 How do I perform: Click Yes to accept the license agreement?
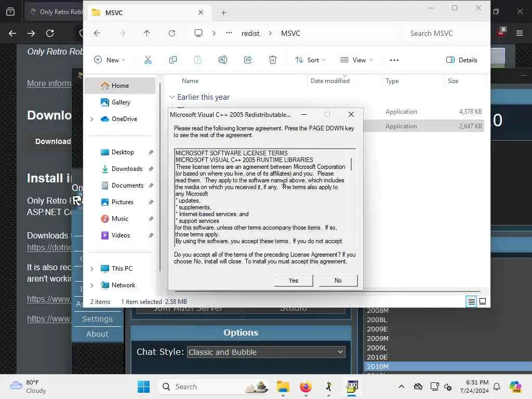tap(294, 281)
